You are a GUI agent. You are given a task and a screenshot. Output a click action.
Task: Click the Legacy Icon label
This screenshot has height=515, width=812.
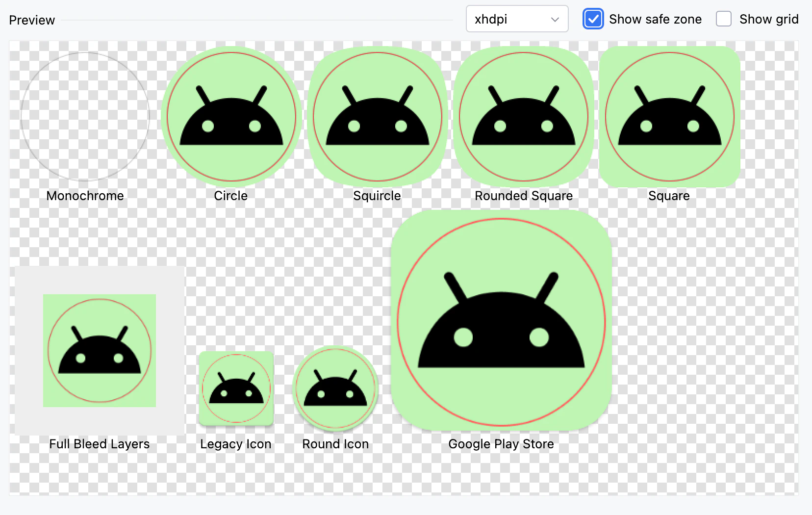click(236, 444)
